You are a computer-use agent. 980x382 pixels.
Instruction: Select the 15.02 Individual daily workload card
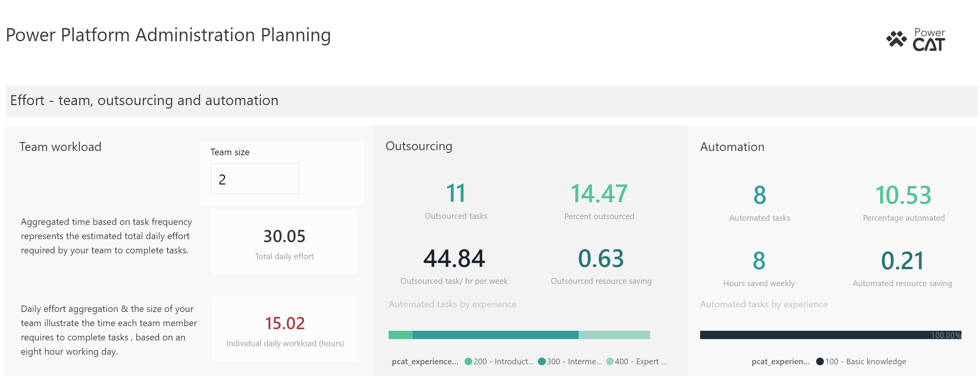pos(284,328)
